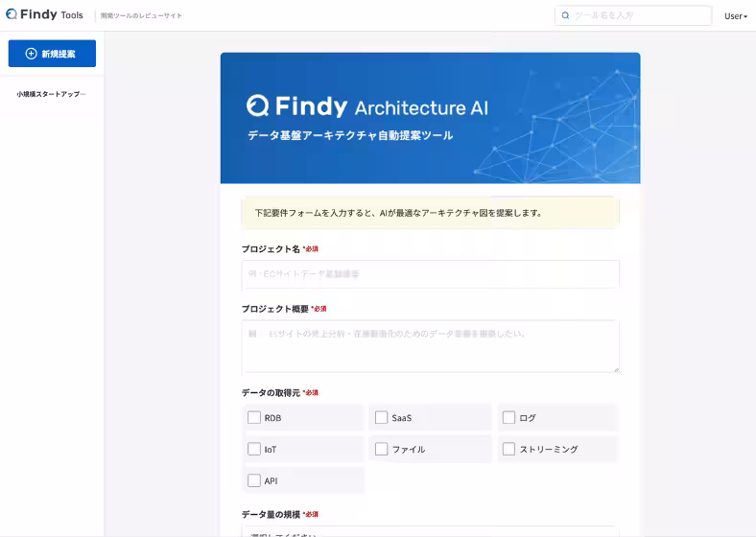Click the プロジェクト概要 textarea resize handle

(x=616, y=369)
